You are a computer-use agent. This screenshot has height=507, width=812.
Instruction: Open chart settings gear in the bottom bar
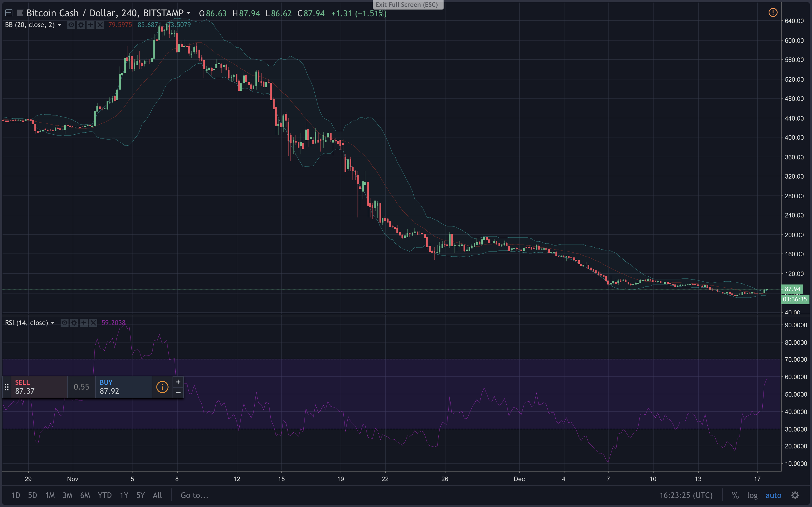(795, 495)
